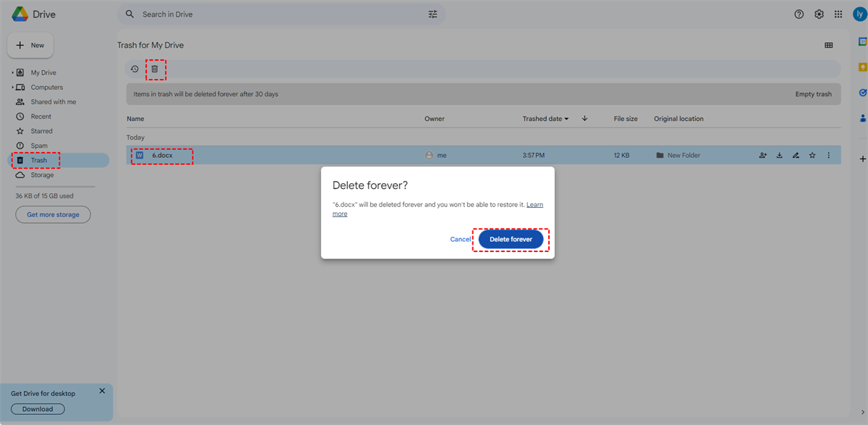Image resolution: width=868 pixels, height=425 pixels.
Task: Open the Settings gear icon
Action: coord(819,14)
